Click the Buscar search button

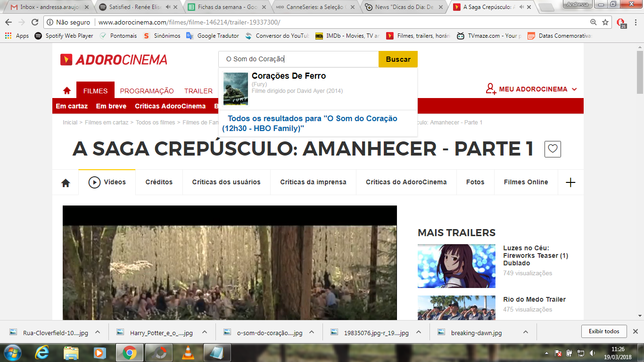pyautogui.click(x=398, y=59)
